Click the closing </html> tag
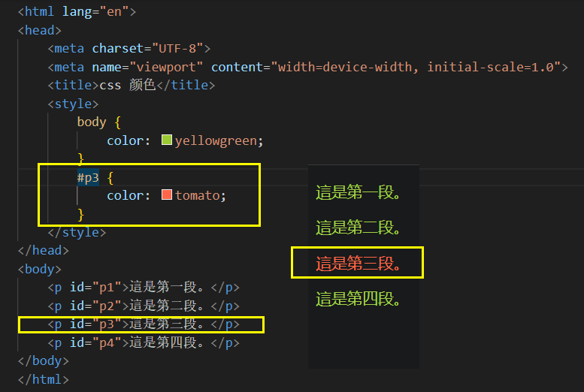Viewport: 584px width, 392px height. pos(44,379)
